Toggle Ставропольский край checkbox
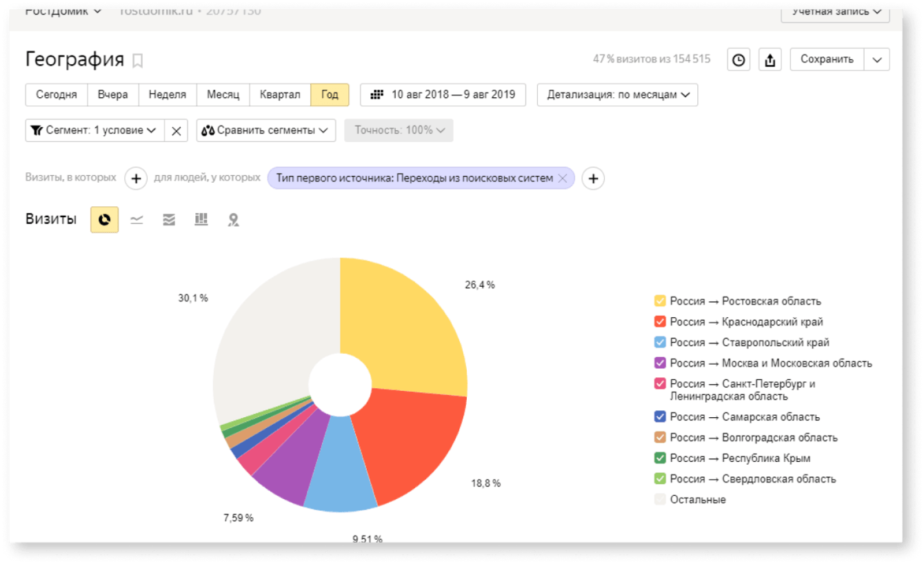This screenshot has width=924, height=564. 660,342
